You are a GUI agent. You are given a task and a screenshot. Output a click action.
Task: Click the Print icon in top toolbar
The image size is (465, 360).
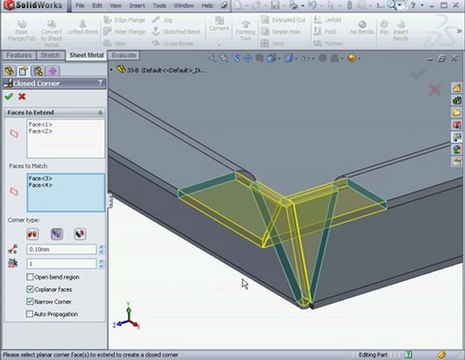293,5
